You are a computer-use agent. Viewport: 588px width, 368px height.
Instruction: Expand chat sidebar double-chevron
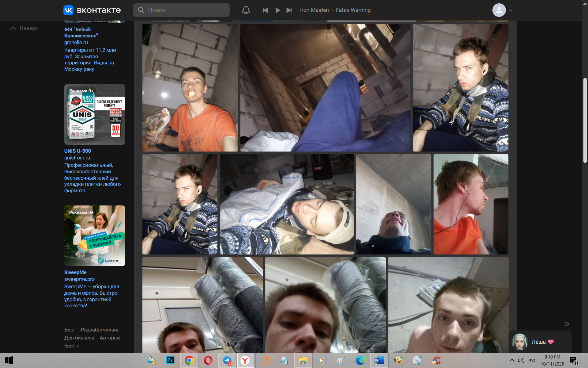pyautogui.click(x=567, y=324)
